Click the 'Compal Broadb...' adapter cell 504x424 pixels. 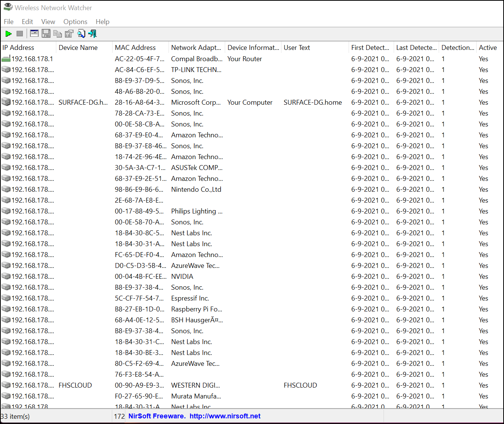197,59
